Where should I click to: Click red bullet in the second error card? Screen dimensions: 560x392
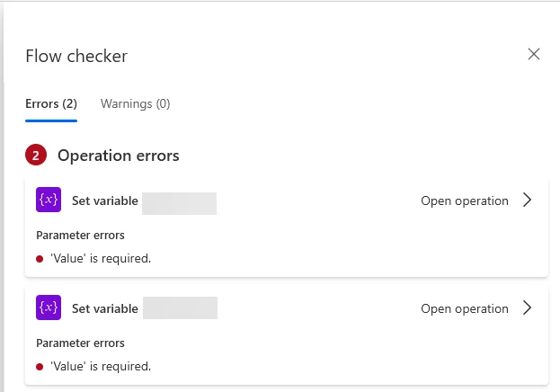coord(40,367)
